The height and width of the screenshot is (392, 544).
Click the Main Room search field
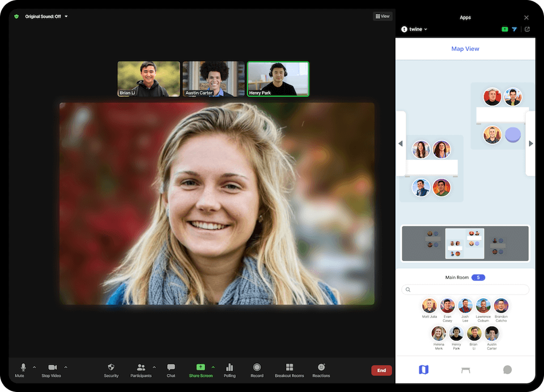pyautogui.click(x=465, y=289)
